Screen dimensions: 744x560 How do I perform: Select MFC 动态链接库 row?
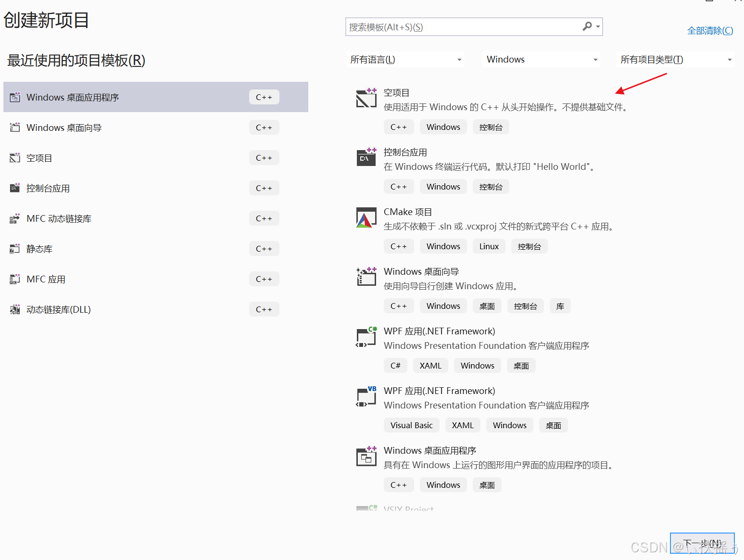tap(156, 218)
